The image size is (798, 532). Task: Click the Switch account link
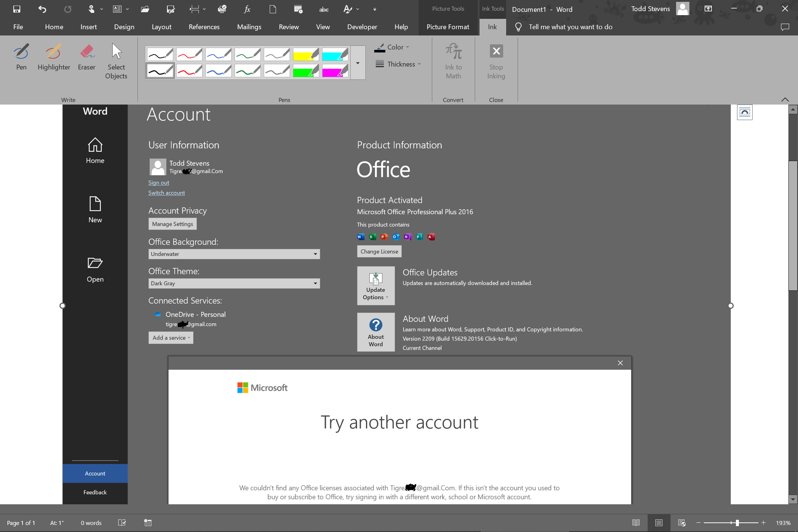(x=167, y=192)
